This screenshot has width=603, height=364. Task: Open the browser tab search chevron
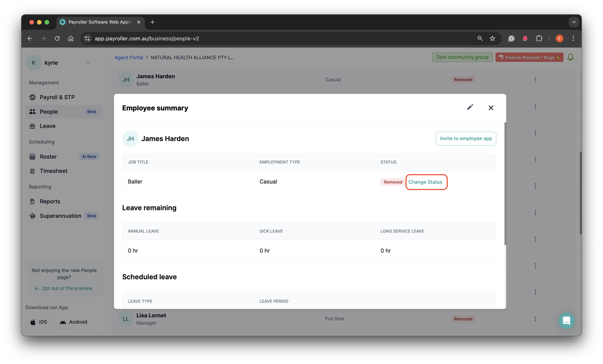pyautogui.click(x=574, y=22)
